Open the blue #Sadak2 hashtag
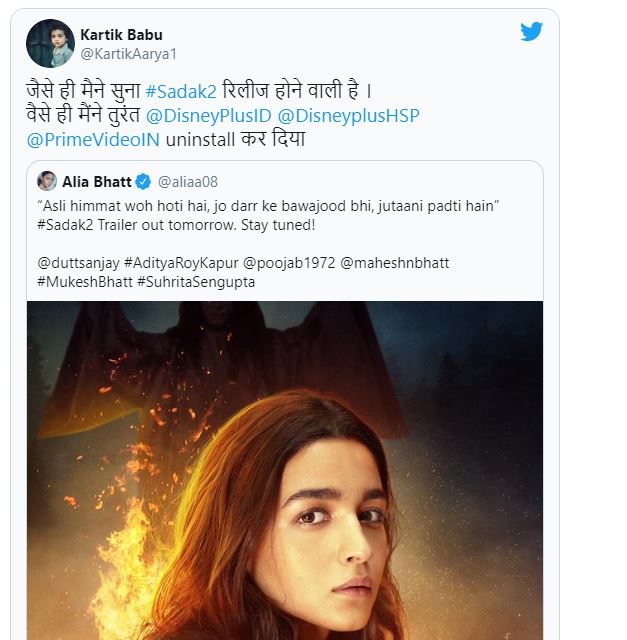 [x=179, y=91]
